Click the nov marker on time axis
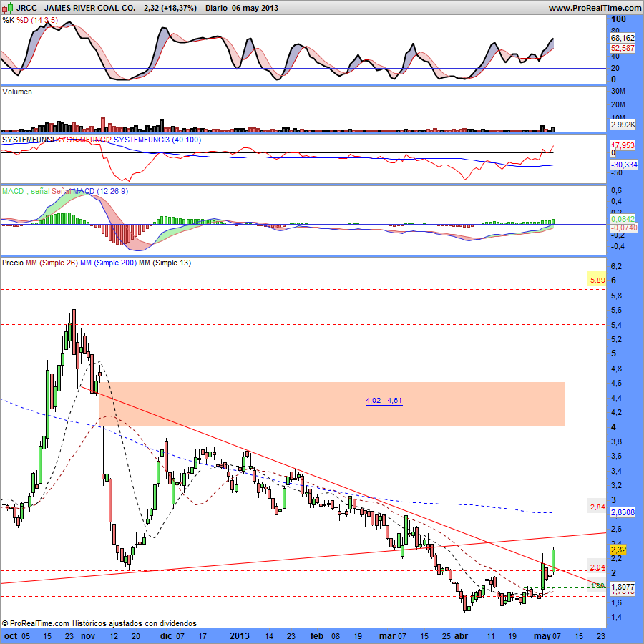Image resolution: width=644 pixels, height=644 pixels. point(88,636)
